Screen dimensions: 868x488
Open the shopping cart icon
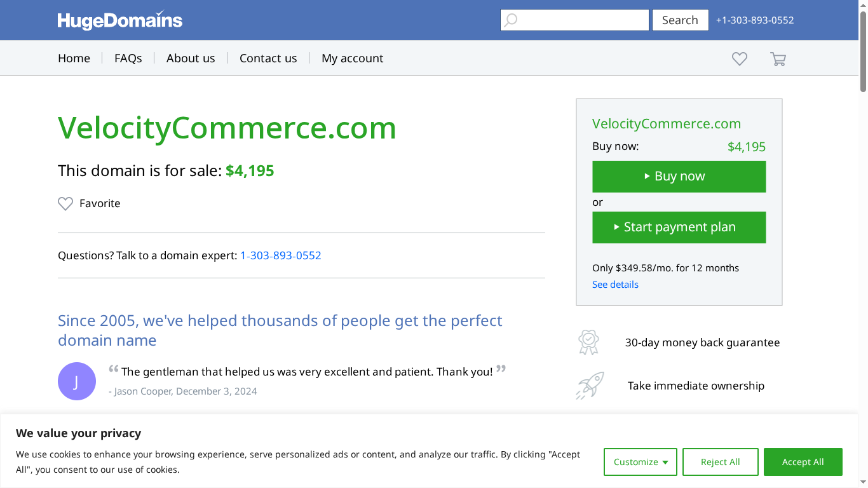tap(778, 58)
